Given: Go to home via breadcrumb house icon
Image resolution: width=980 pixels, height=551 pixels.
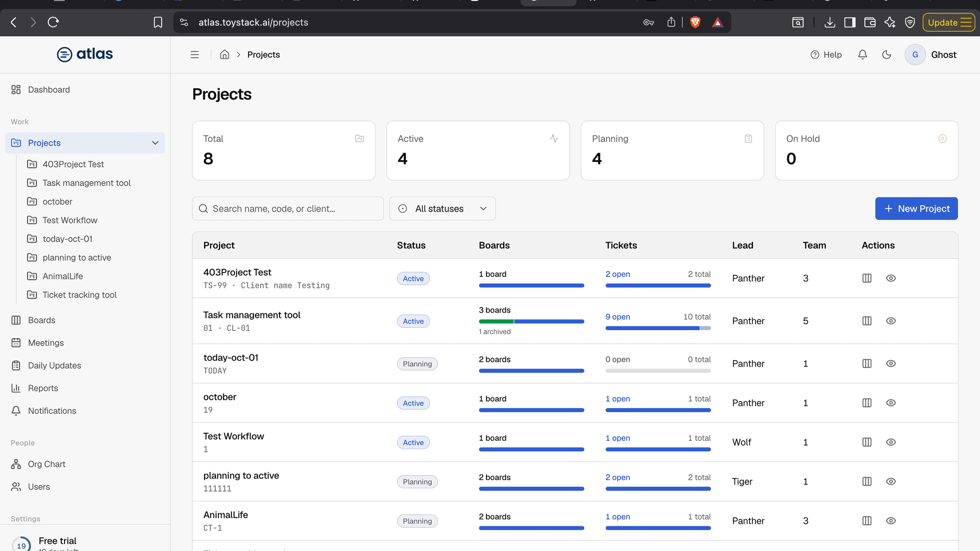Looking at the screenshot, I should pos(224,55).
